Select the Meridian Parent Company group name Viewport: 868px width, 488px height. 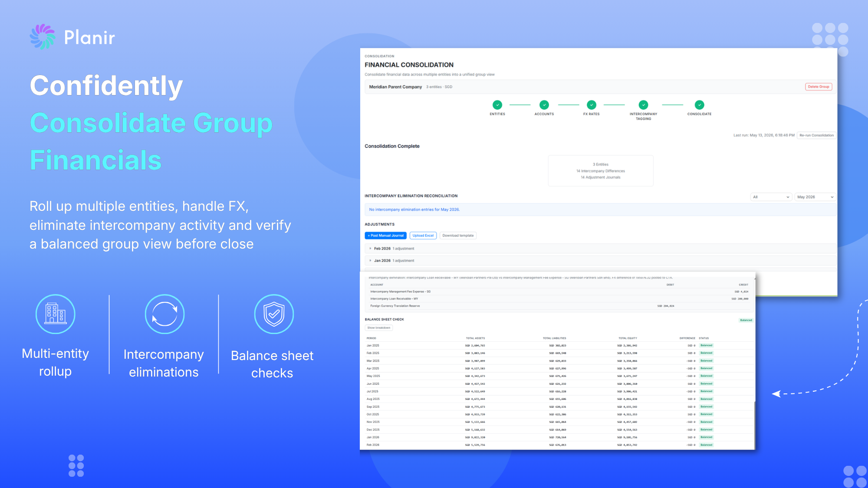[395, 87]
